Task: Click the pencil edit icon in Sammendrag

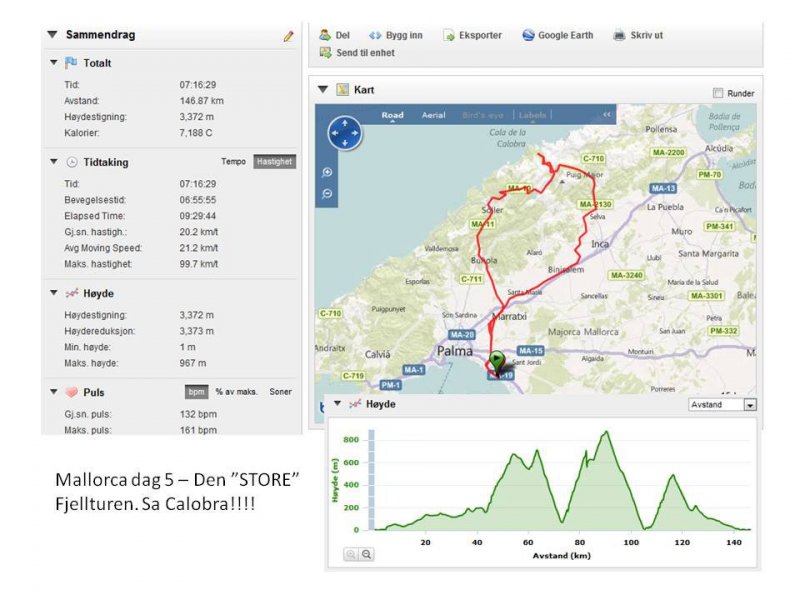Action: click(289, 36)
